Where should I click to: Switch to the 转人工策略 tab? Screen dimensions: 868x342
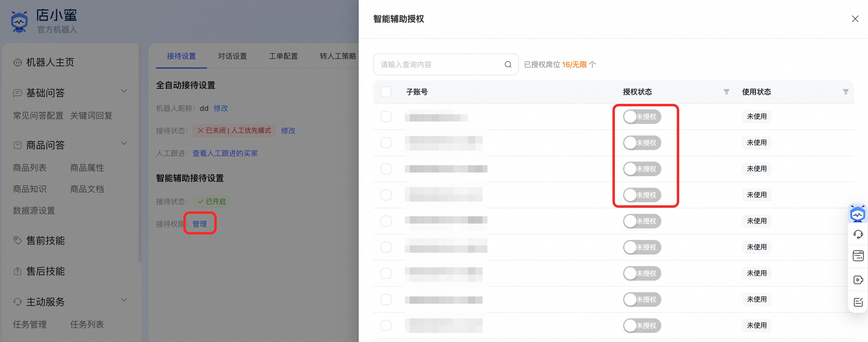338,56
